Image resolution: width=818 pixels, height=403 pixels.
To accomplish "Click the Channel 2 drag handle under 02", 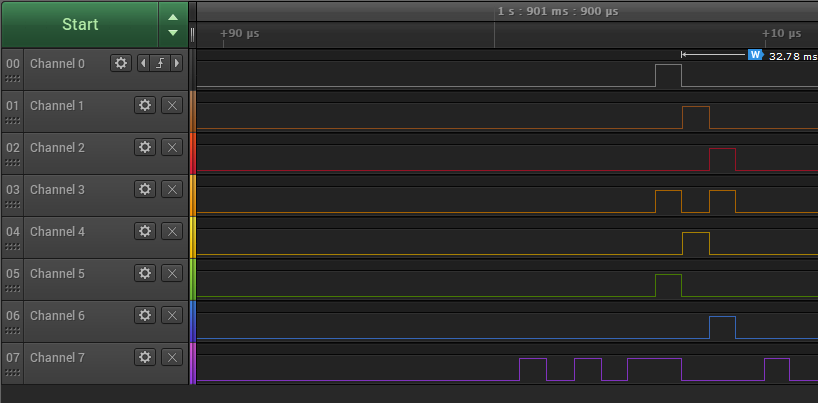I will 13,162.
